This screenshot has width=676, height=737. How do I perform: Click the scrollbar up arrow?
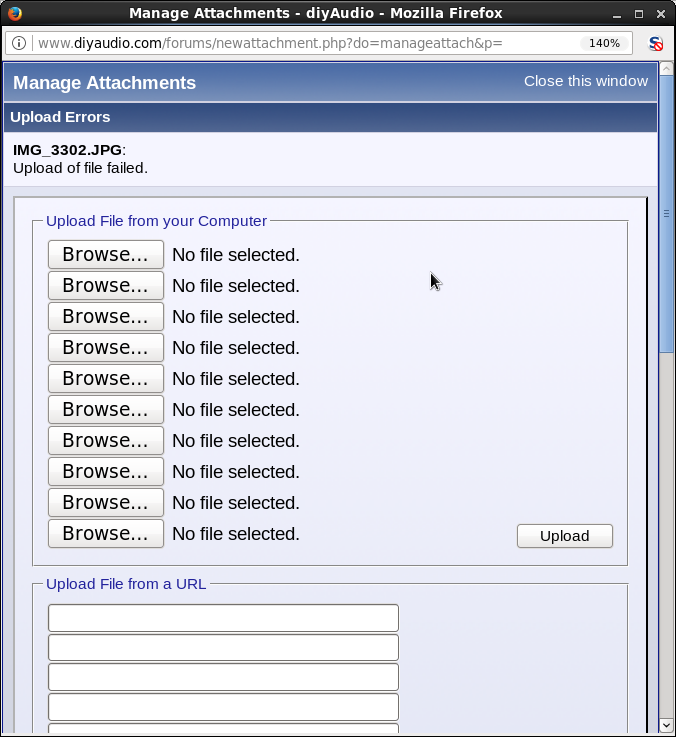coord(666,69)
